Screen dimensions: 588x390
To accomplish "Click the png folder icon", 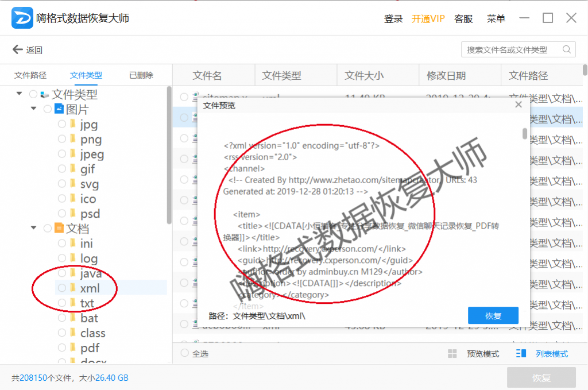I will coord(73,139).
